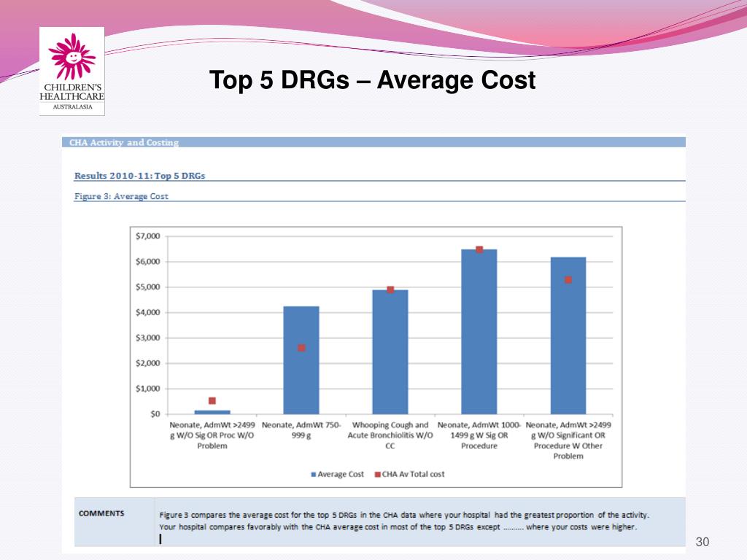Screen dimensions: 747x560
Task: Click the blue 'Average Cost' legend swatch
Action: point(314,475)
